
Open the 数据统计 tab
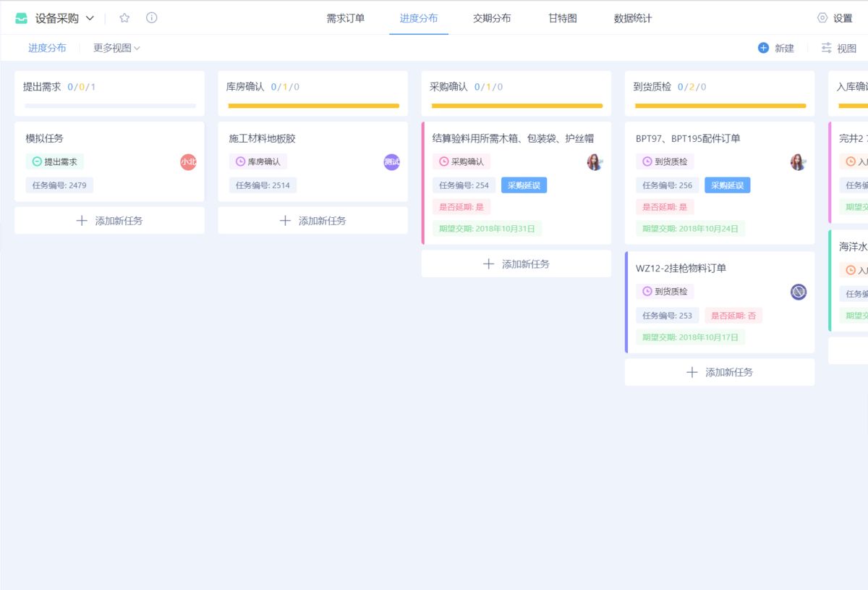pyautogui.click(x=633, y=19)
